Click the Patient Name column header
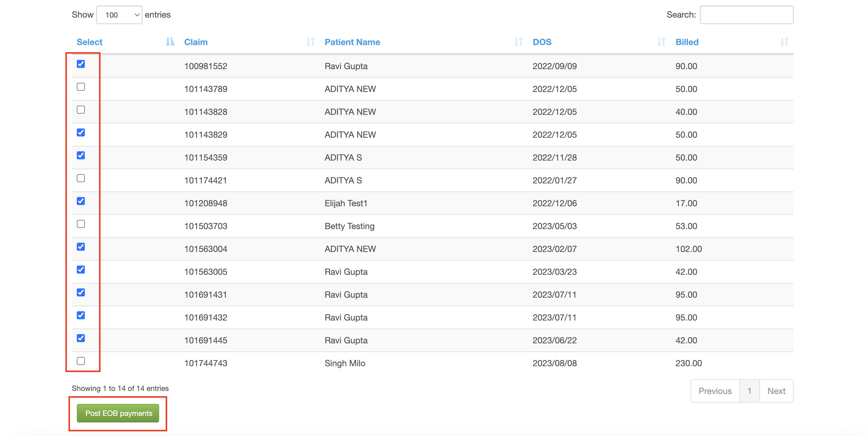 tap(352, 42)
